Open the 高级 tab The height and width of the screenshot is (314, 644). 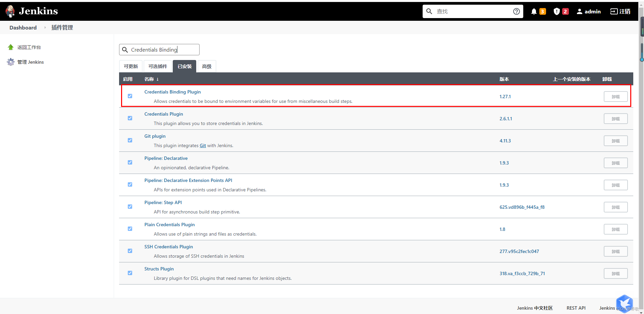207,66
